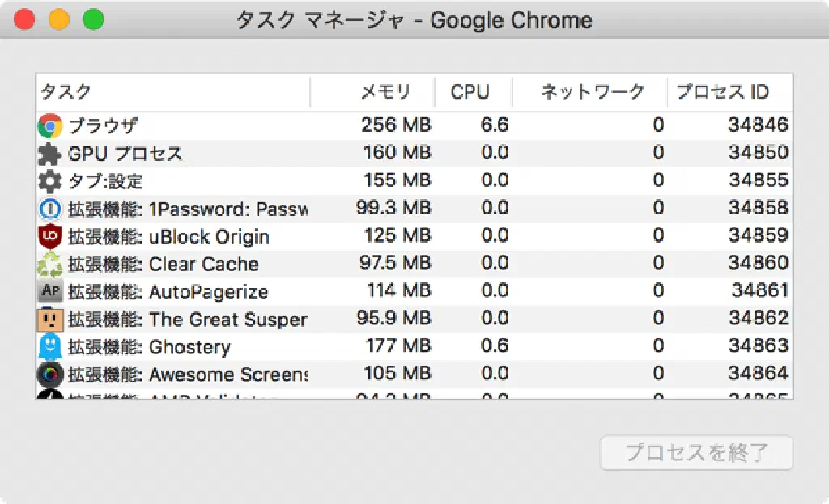829x504 pixels.
Task: Click the gear icon for タブ:設定
Action: click(50, 180)
